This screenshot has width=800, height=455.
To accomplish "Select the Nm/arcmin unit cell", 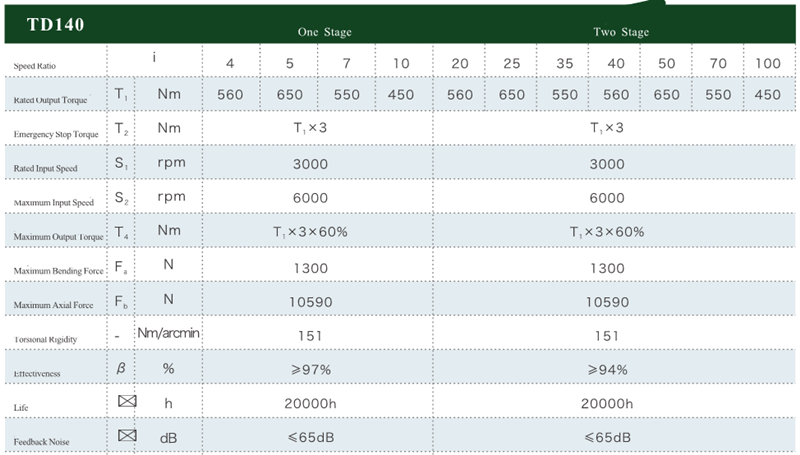I will click(x=168, y=332).
